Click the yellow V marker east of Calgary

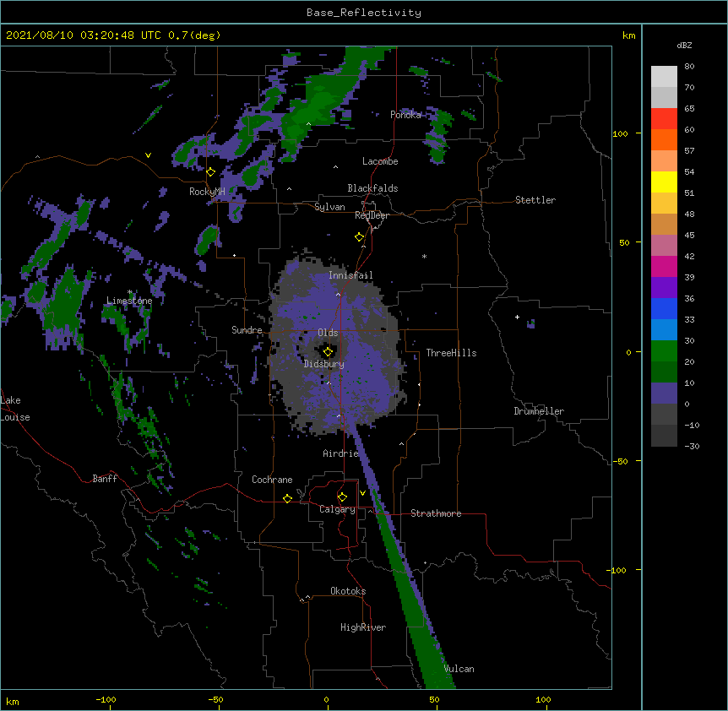pyautogui.click(x=362, y=493)
